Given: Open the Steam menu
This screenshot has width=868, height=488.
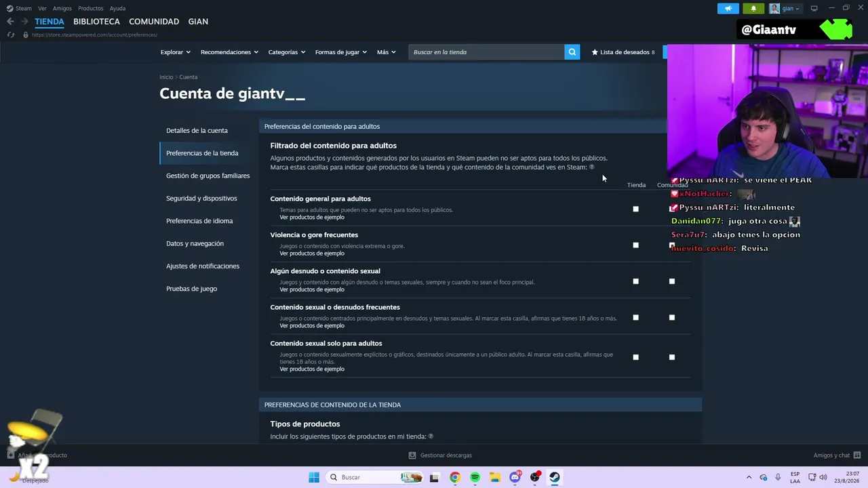Looking at the screenshot, I should (x=24, y=9).
